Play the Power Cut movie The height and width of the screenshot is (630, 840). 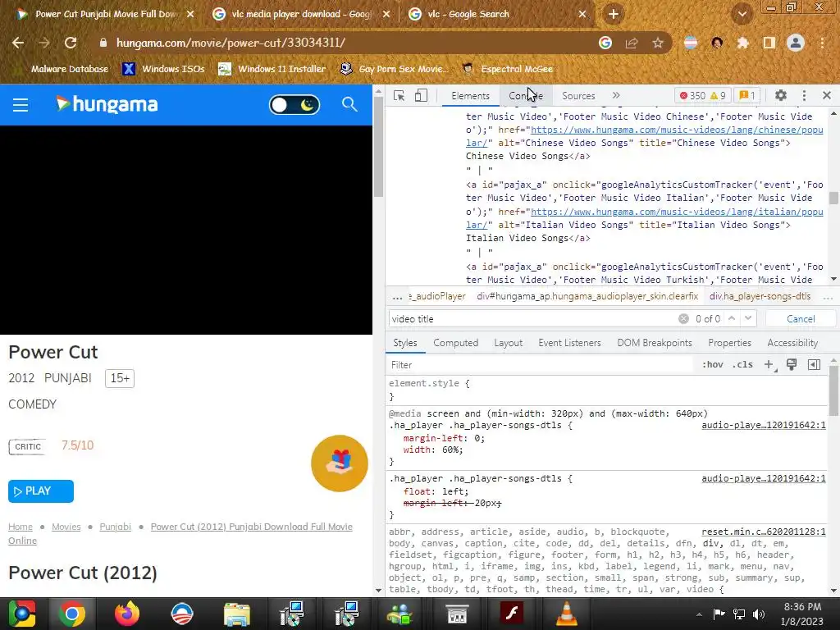(x=41, y=491)
